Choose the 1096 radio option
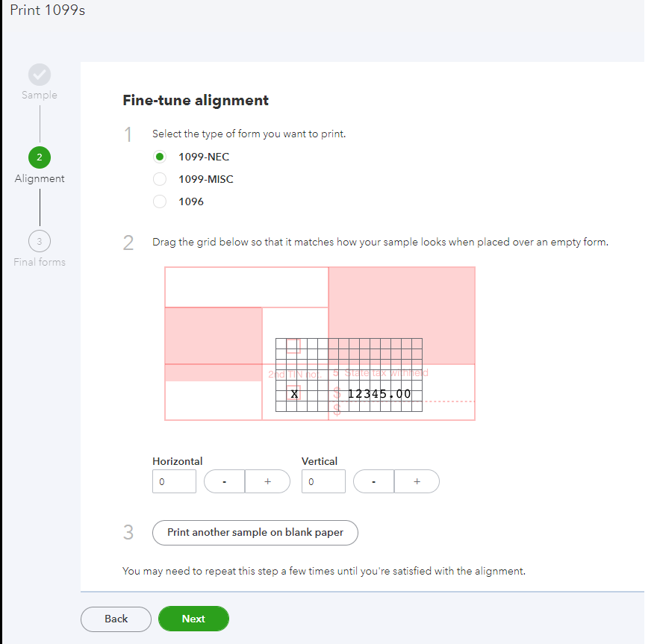The image size is (657, 644). point(159,201)
